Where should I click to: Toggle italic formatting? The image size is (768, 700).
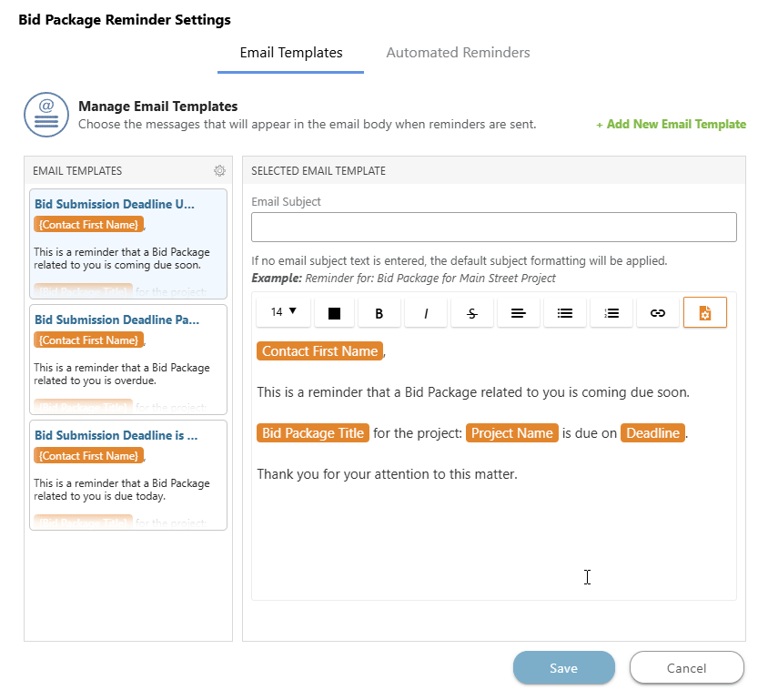pos(426,313)
